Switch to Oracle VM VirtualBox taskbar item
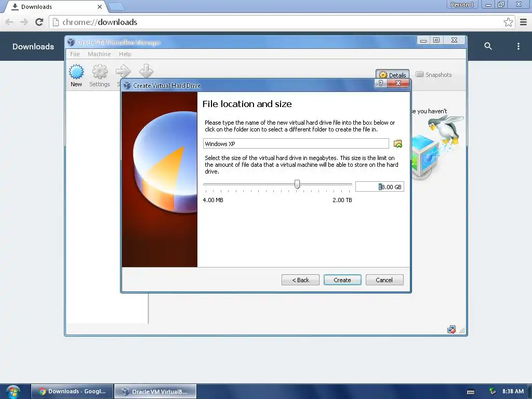The image size is (532, 399). [x=155, y=392]
